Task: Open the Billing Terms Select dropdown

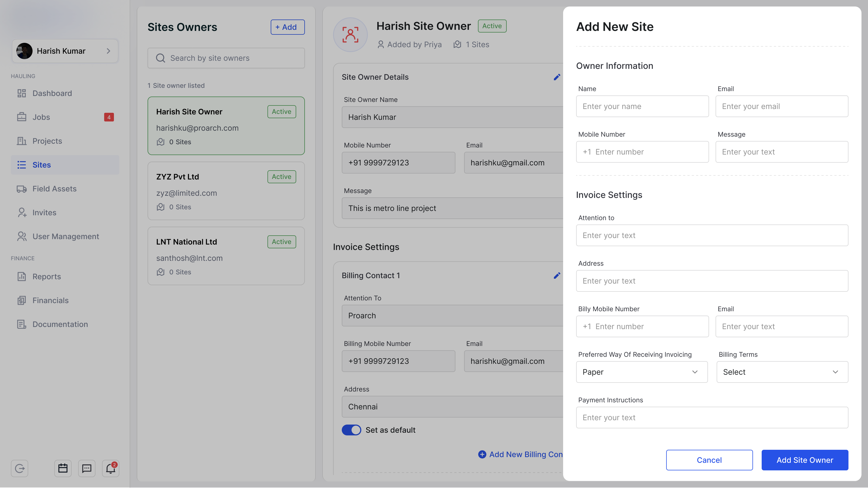Action: tap(782, 372)
